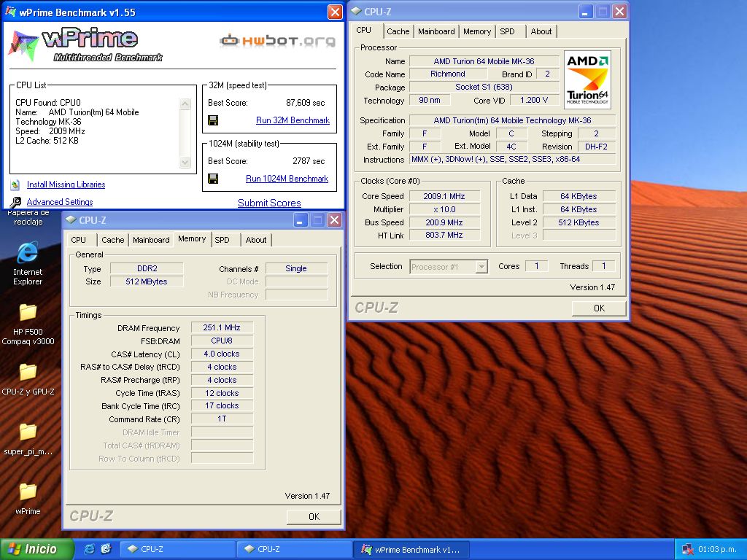
Task: Open the Inicio start menu
Action: pos(37,549)
